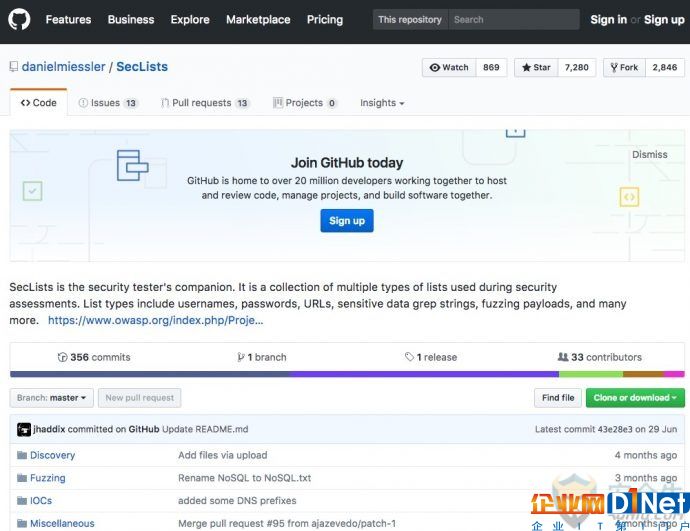
Task: Click Sign in at top right
Action: (608, 20)
